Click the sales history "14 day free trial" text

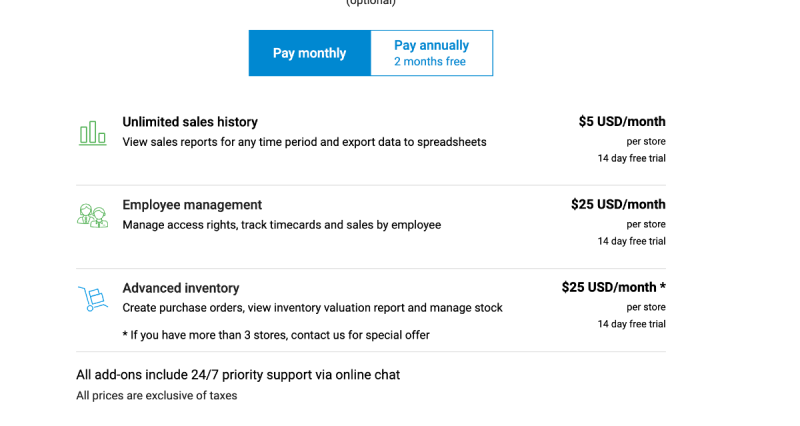point(631,158)
